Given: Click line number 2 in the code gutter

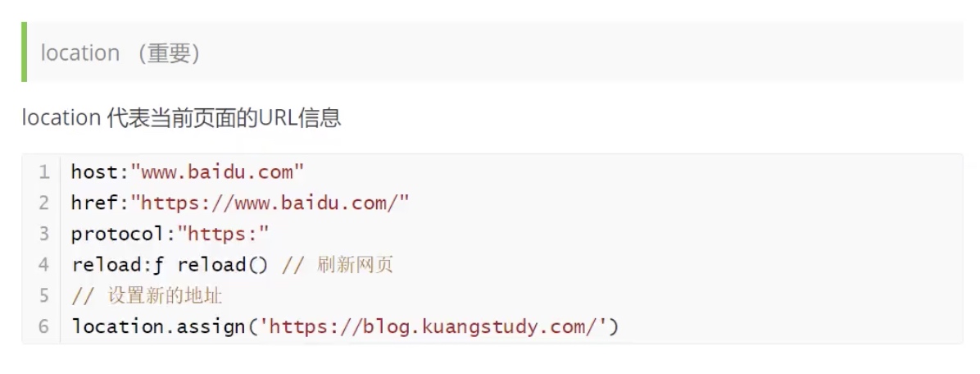Looking at the screenshot, I should coord(43,203).
